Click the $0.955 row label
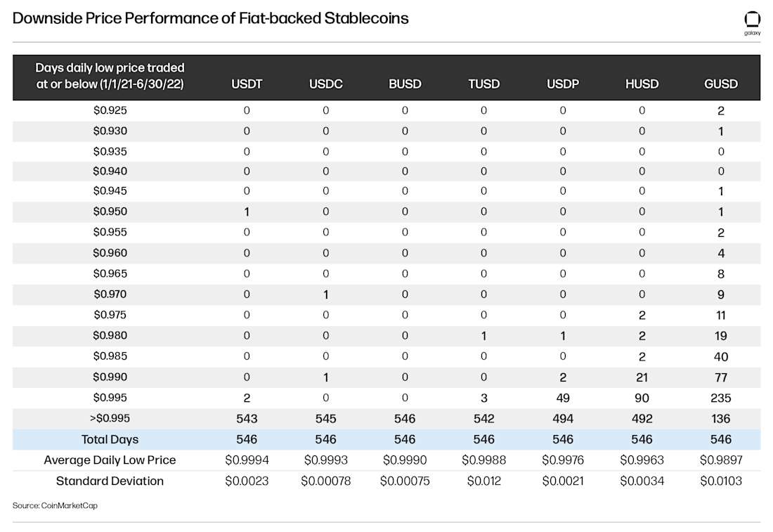The width and height of the screenshot is (773, 532). (110, 232)
